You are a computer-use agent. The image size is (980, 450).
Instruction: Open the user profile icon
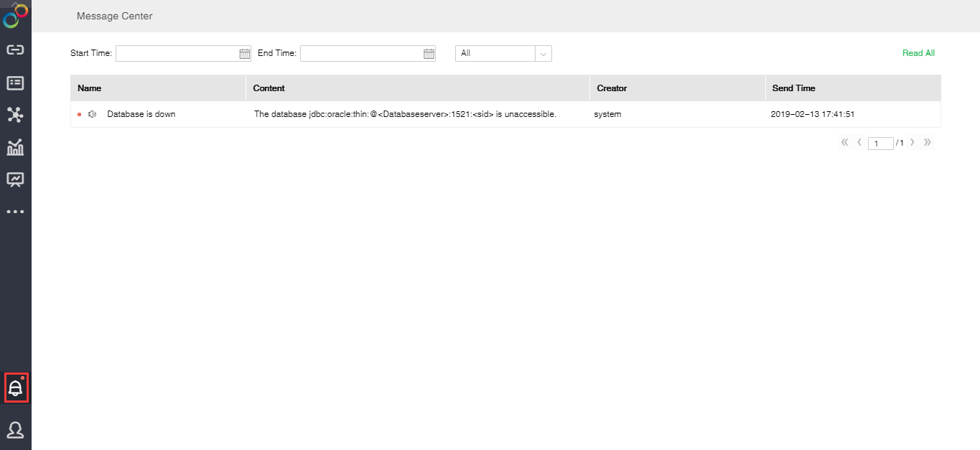point(15,430)
